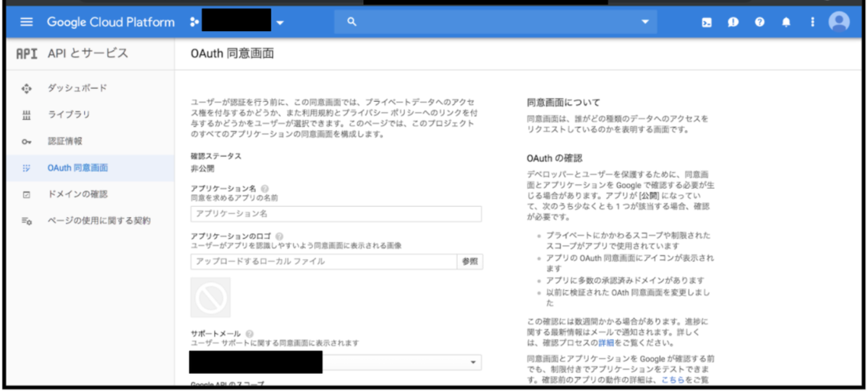Click the key icon beside 認証情報
868x392 pixels.
pyautogui.click(x=27, y=142)
